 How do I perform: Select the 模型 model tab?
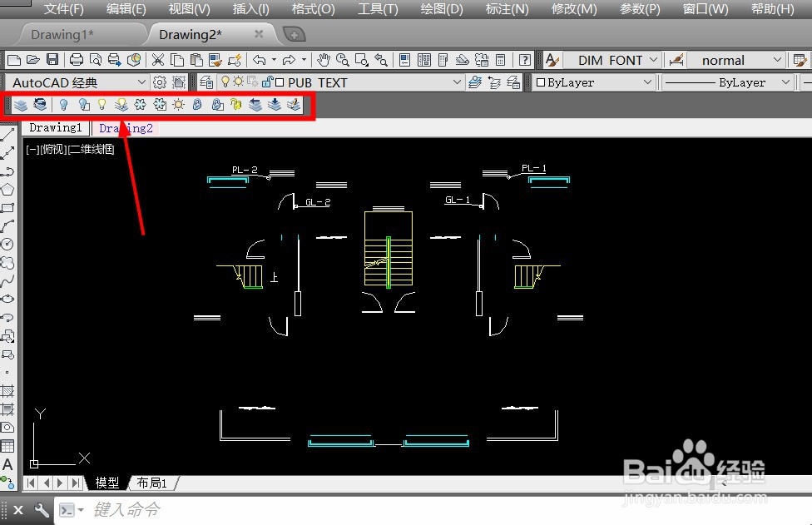pyautogui.click(x=107, y=483)
